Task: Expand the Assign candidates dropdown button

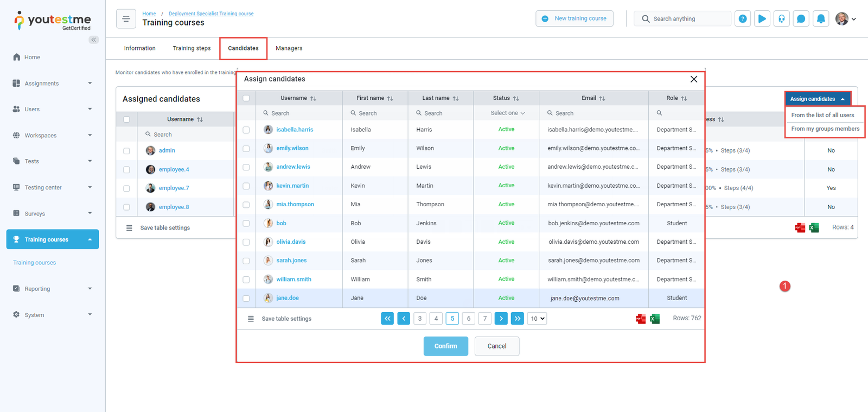Action: 818,99
